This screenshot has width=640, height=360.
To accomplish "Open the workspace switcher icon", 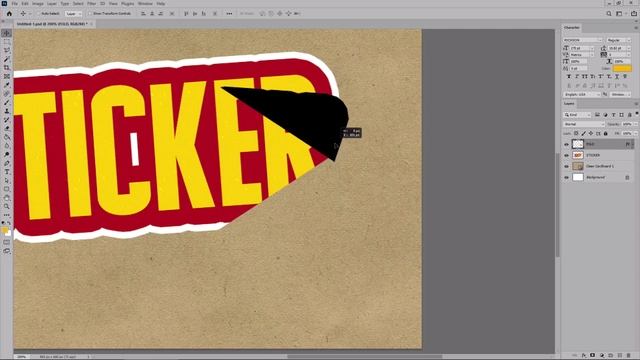I will tap(619, 13).
